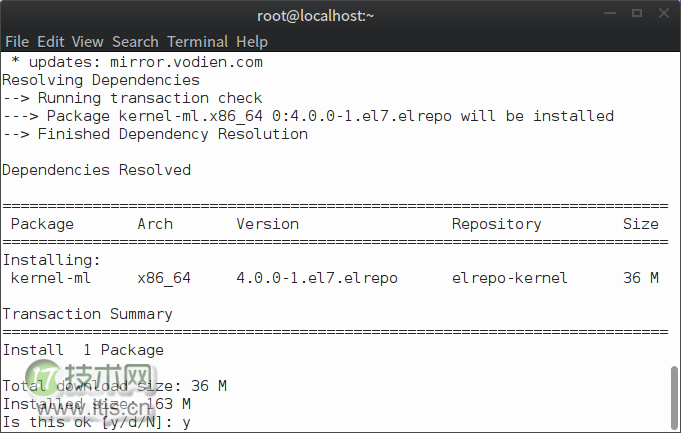Viewport: 681px width, 433px height.
Task: Click the kernel-ml entry under Installing
Action: coord(51,278)
